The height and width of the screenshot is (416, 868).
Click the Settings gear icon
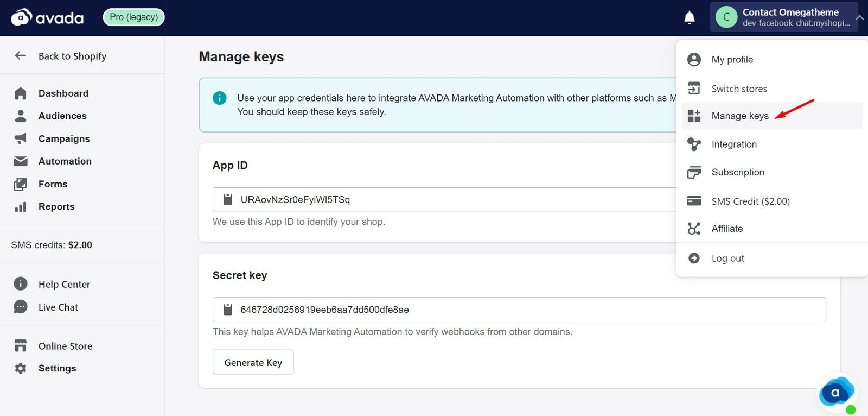[x=21, y=368]
